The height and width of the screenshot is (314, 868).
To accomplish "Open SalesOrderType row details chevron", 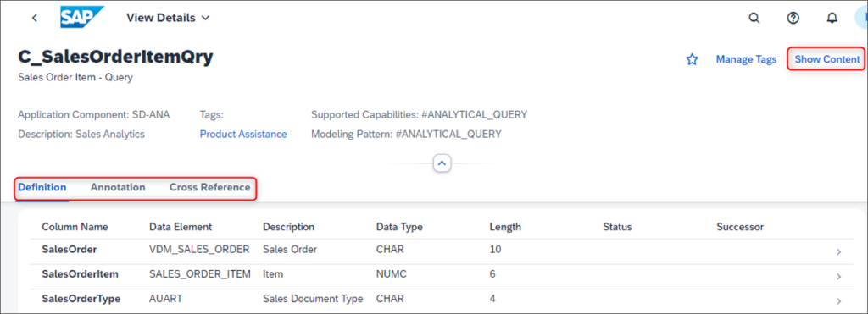I will coord(838,301).
